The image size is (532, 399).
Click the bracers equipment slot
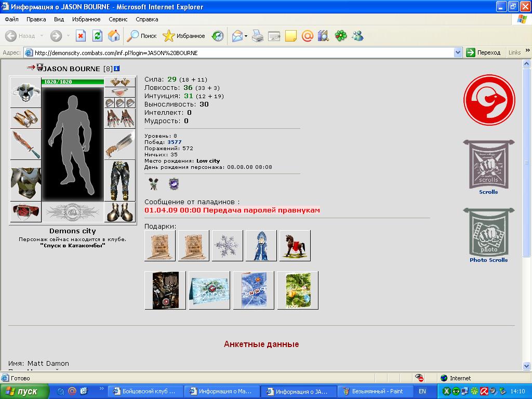pyautogui.click(x=26, y=118)
